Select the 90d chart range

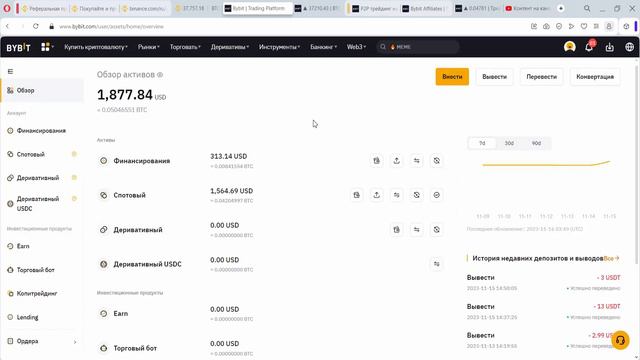(x=536, y=143)
